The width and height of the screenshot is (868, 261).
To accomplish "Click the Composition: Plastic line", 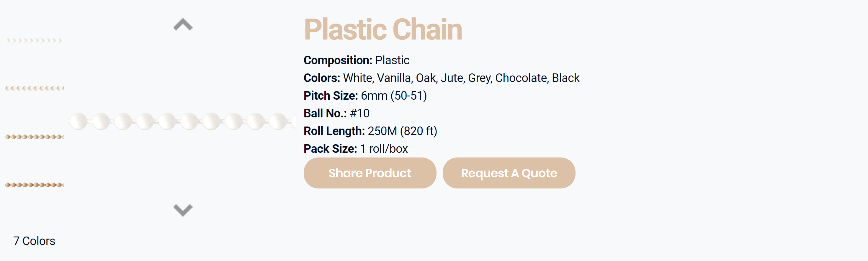I will click(x=357, y=60).
